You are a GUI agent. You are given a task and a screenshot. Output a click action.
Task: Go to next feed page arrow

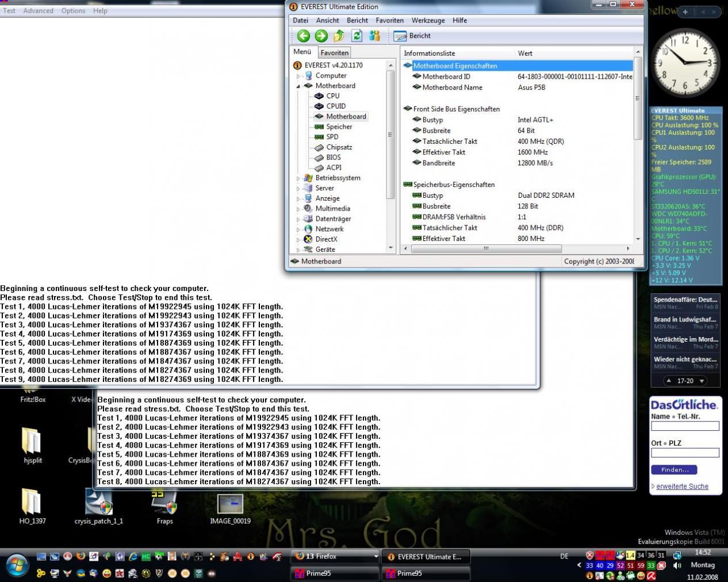coord(702,381)
